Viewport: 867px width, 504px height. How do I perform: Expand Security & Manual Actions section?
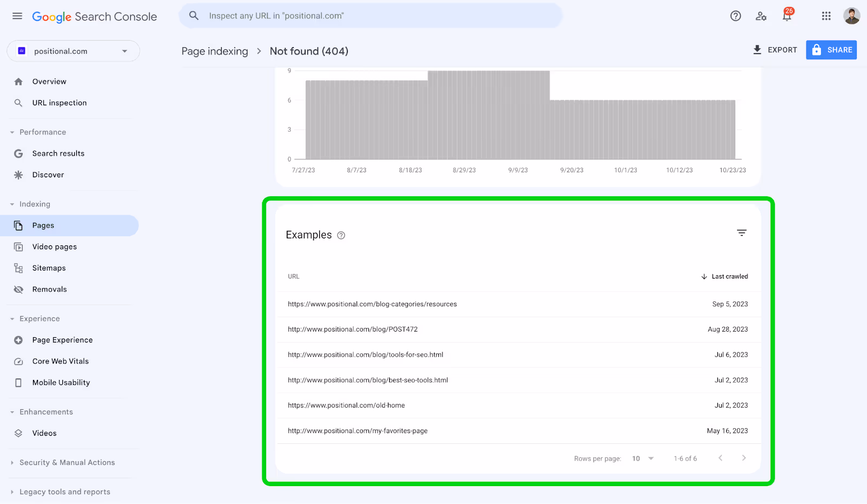pyautogui.click(x=12, y=463)
